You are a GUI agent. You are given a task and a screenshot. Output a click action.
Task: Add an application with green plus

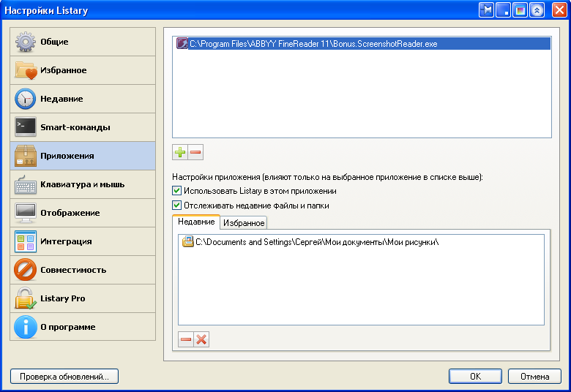180,152
